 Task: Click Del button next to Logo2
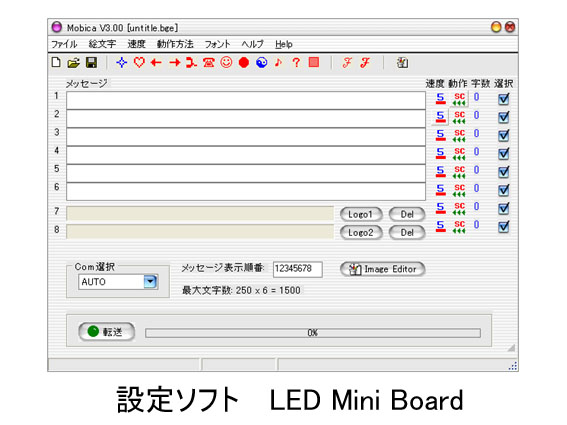(x=407, y=233)
